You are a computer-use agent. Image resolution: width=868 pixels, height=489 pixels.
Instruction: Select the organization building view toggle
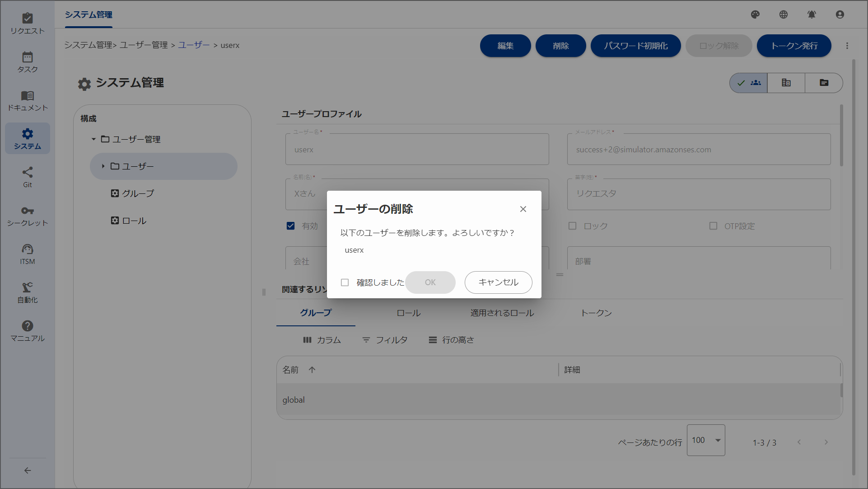786,83
